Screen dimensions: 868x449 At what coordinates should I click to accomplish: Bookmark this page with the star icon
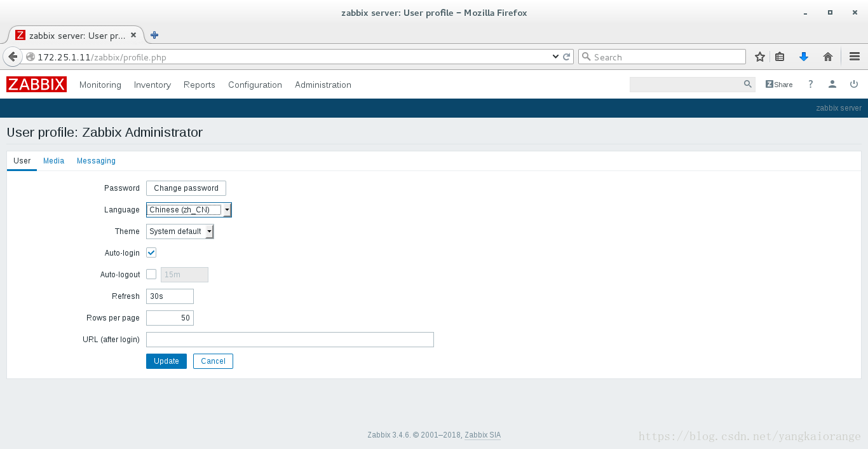[x=760, y=57]
